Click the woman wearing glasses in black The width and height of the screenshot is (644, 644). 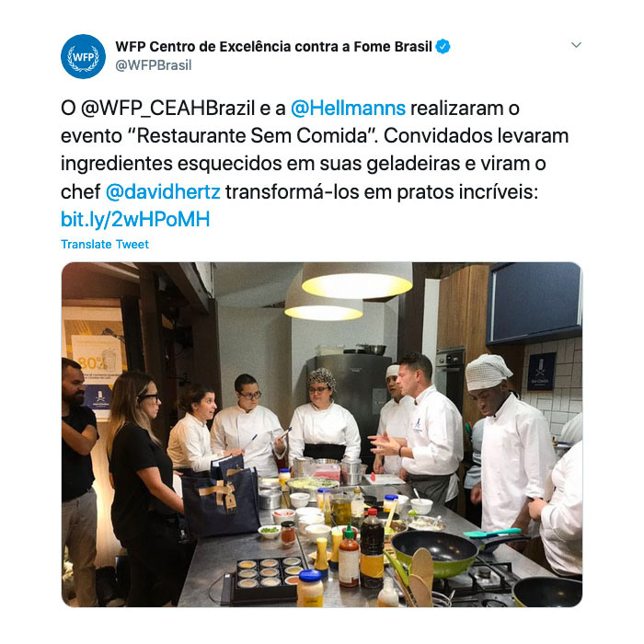[144, 485]
